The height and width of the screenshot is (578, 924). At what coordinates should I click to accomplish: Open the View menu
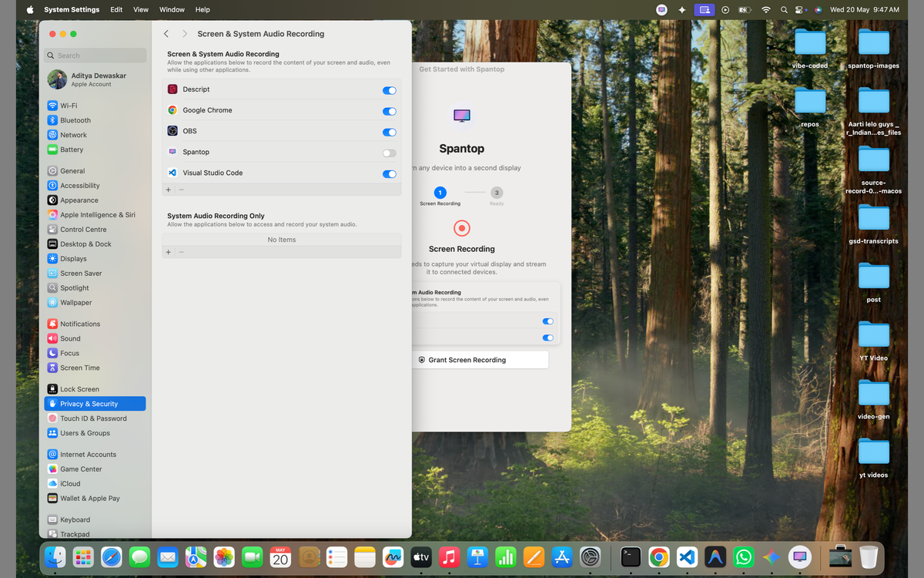[x=141, y=9]
